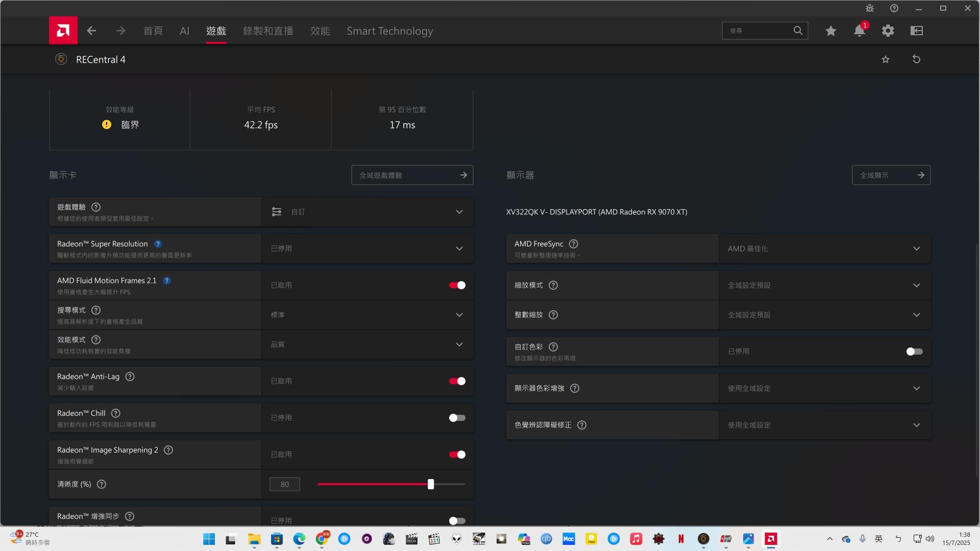Enable Radeon Chill toggle

click(x=457, y=418)
